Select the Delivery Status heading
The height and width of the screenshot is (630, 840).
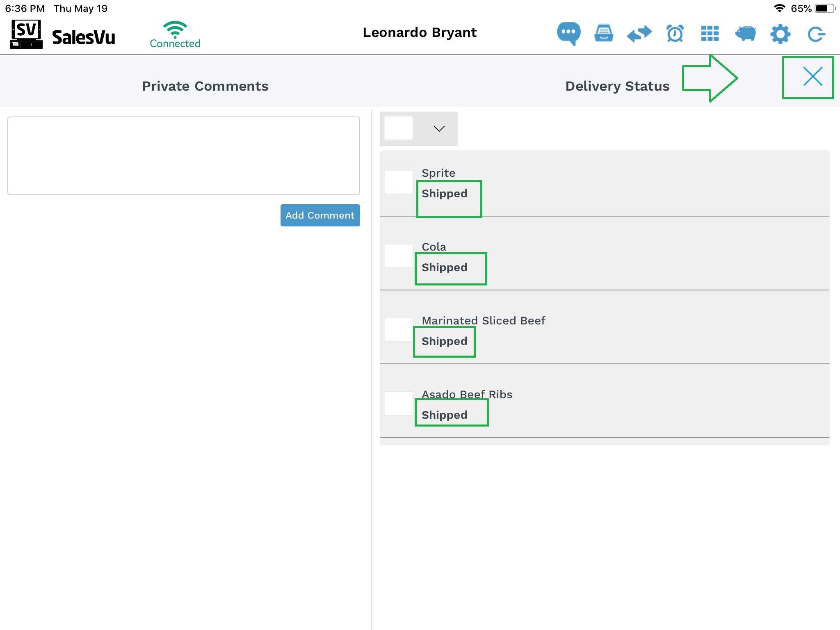(617, 86)
